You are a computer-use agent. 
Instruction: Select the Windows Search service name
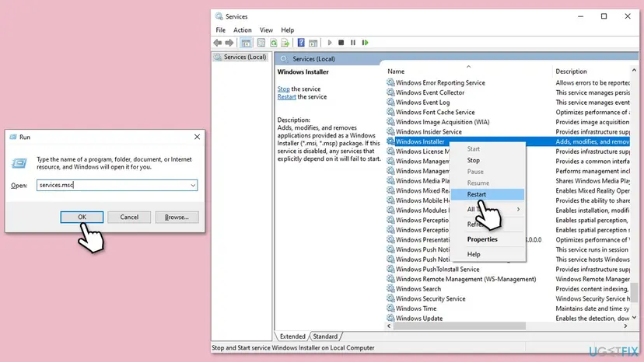point(418,289)
